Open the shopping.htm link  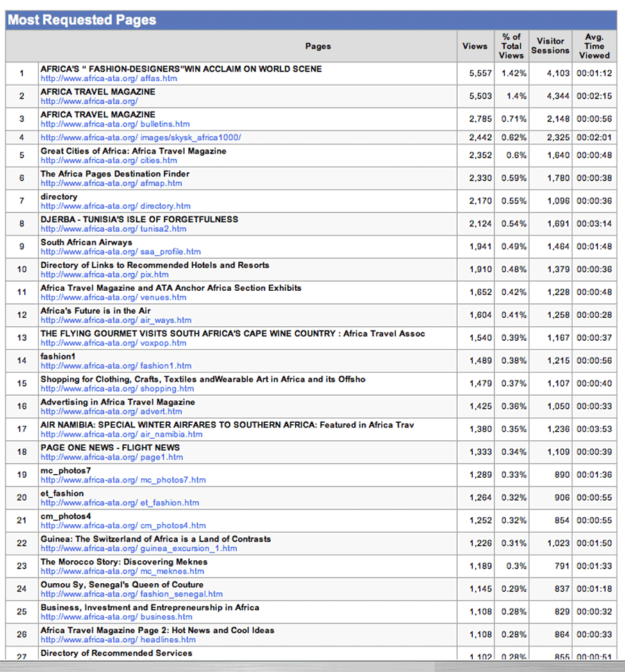coord(117,389)
